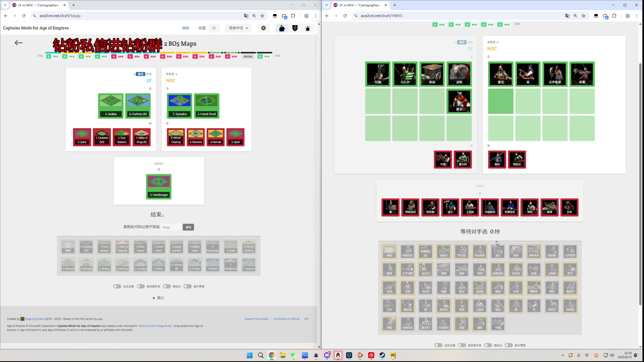Click the 7. Sumatra map in NOC's picks
This screenshot has height=362, width=644.
click(x=179, y=106)
